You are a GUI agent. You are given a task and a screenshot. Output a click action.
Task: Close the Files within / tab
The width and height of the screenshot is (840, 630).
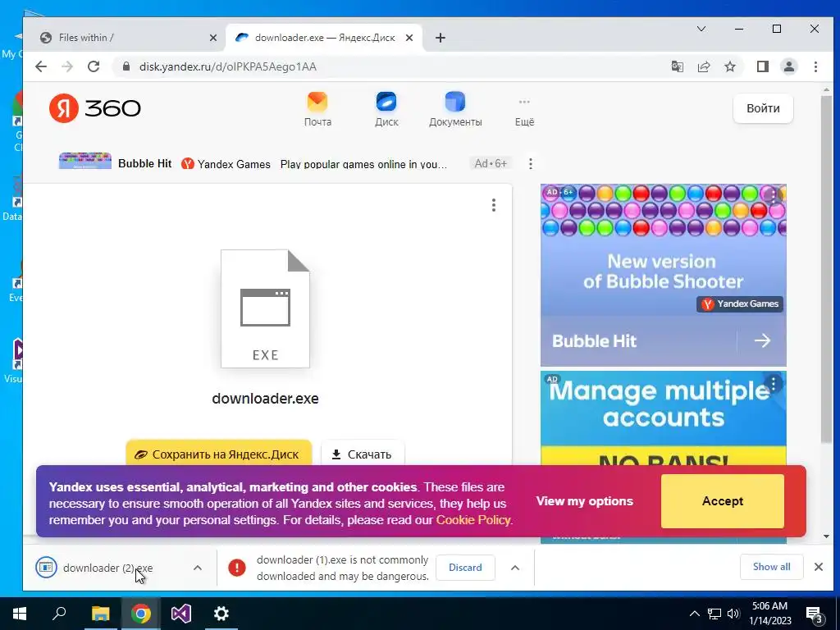click(x=212, y=38)
